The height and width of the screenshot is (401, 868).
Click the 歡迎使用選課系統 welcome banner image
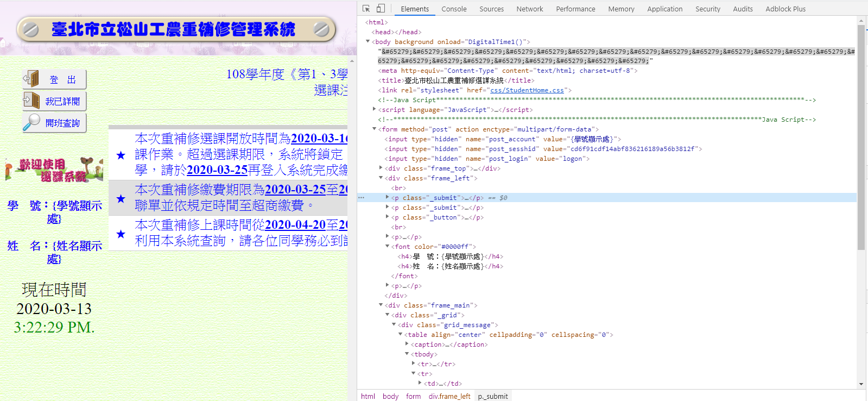54,169
